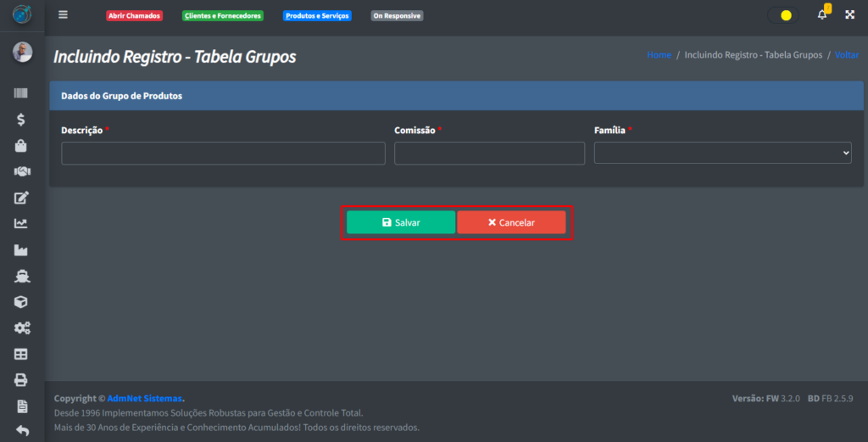Click the line chart sidebar icon
Screen dimensions: 868x442
[22, 224]
